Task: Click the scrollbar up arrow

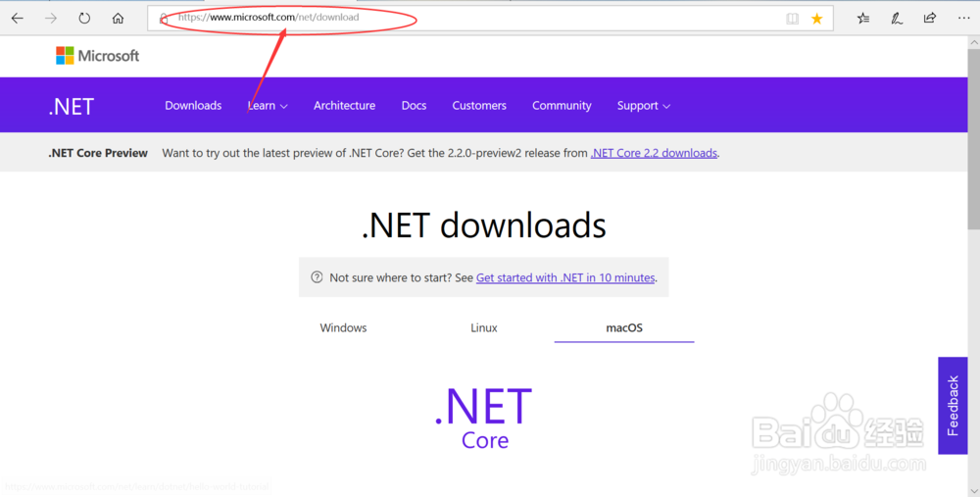Action: 974,42
